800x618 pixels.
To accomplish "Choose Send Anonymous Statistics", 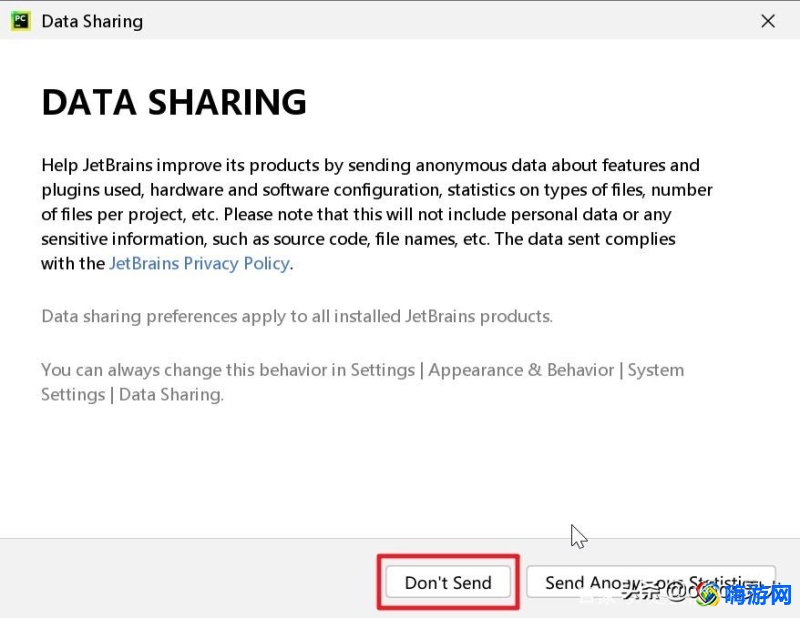I will point(651,582).
